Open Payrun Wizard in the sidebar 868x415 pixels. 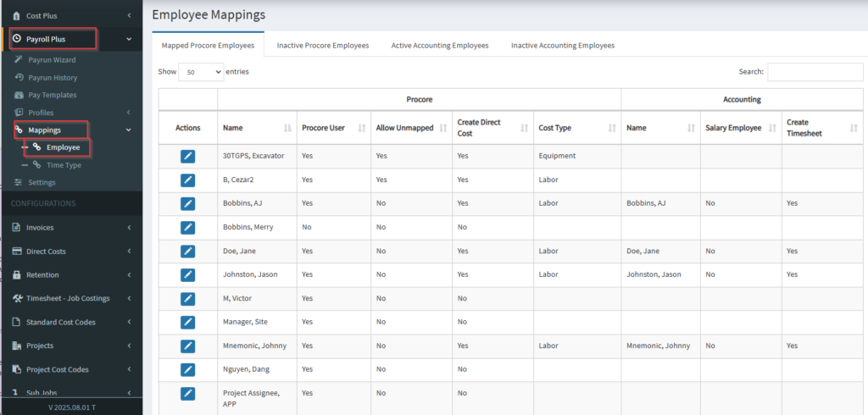click(52, 60)
